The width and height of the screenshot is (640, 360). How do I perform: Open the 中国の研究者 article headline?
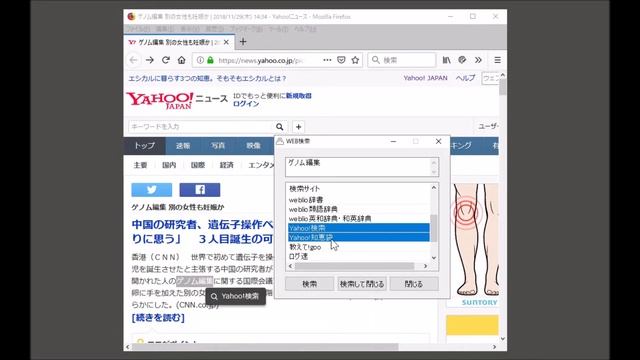pyautogui.click(x=202, y=231)
